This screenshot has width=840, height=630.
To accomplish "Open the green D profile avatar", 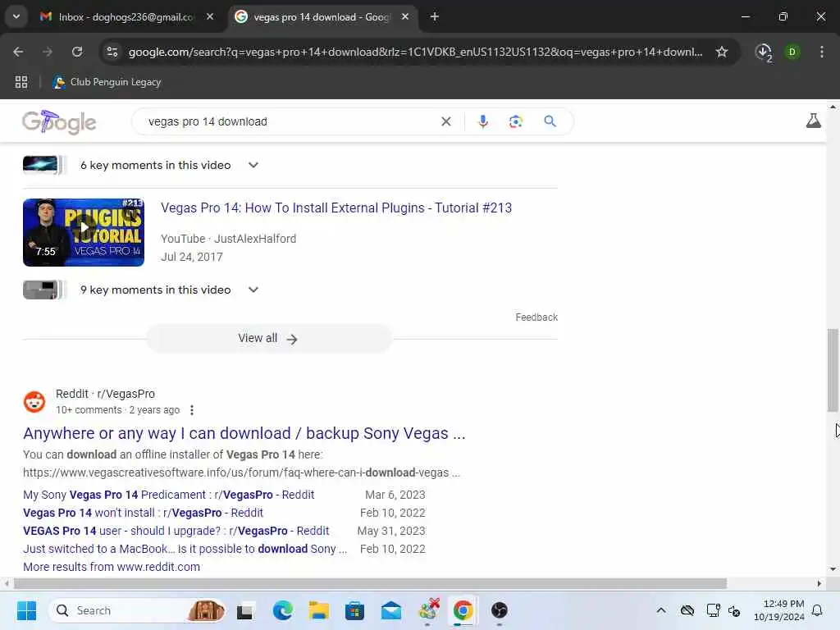I will coord(792,52).
